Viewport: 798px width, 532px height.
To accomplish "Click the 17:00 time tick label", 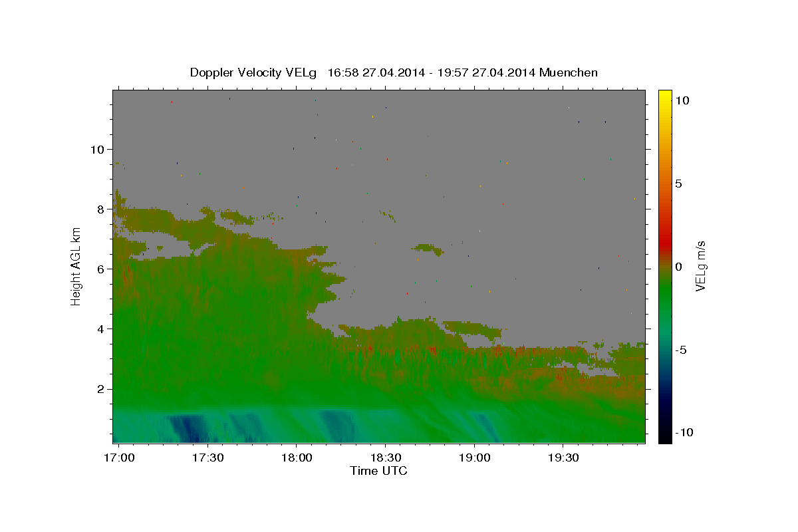I will (120, 458).
